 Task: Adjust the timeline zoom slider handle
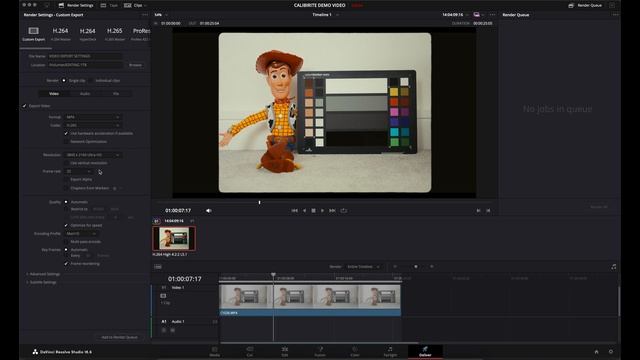tap(416, 267)
